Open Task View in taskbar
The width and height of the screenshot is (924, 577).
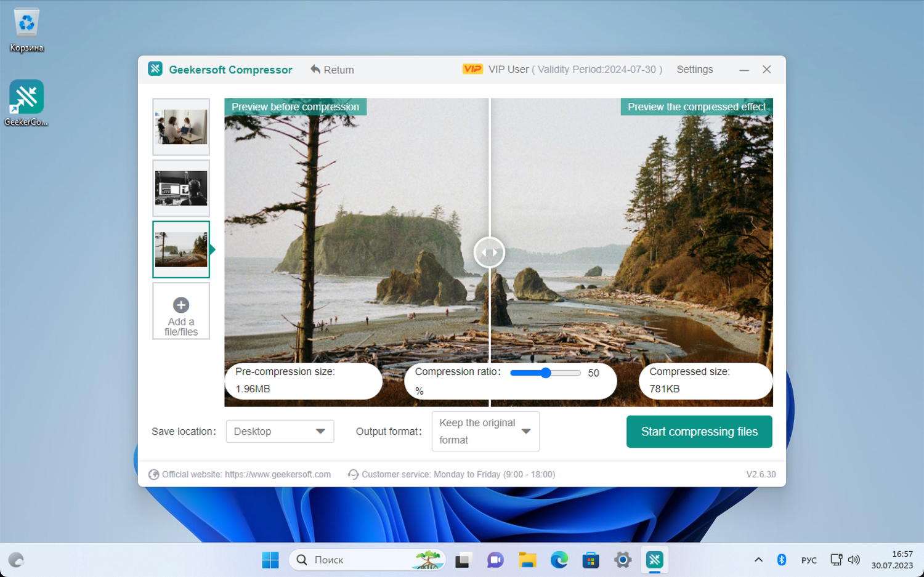click(463, 560)
